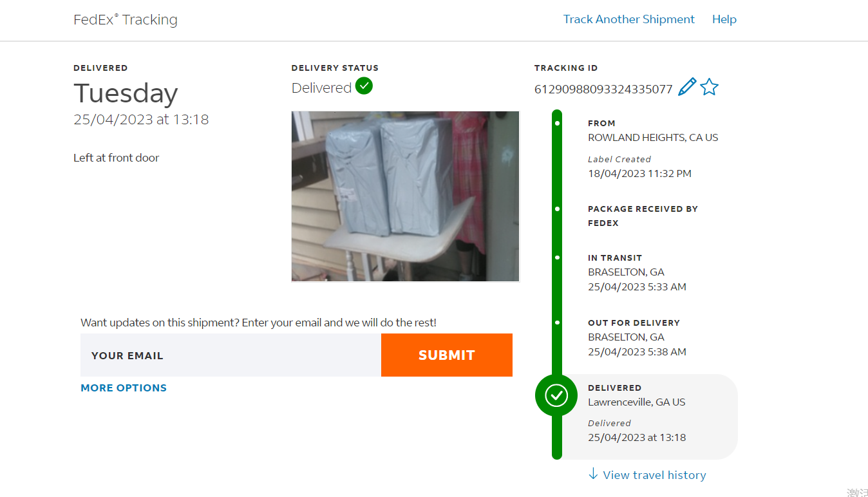Open Track Another Shipment
Screen dimensions: 868x497
[x=629, y=19]
